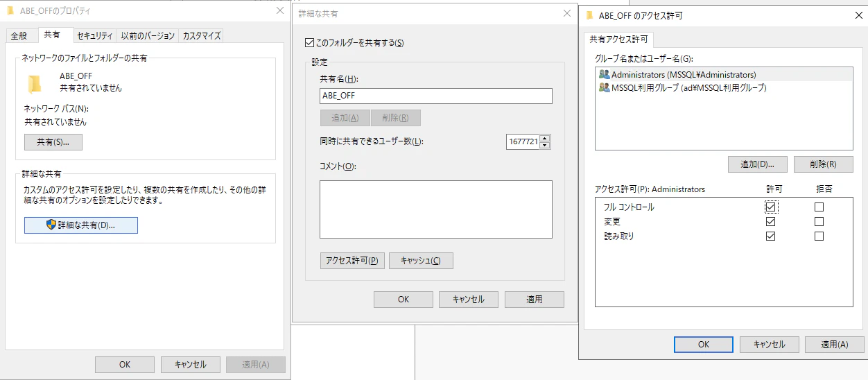Viewport: 868px width, 380px height.
Task: Select MSSQL利用グループ entry in user list
Action: point(724,88)
